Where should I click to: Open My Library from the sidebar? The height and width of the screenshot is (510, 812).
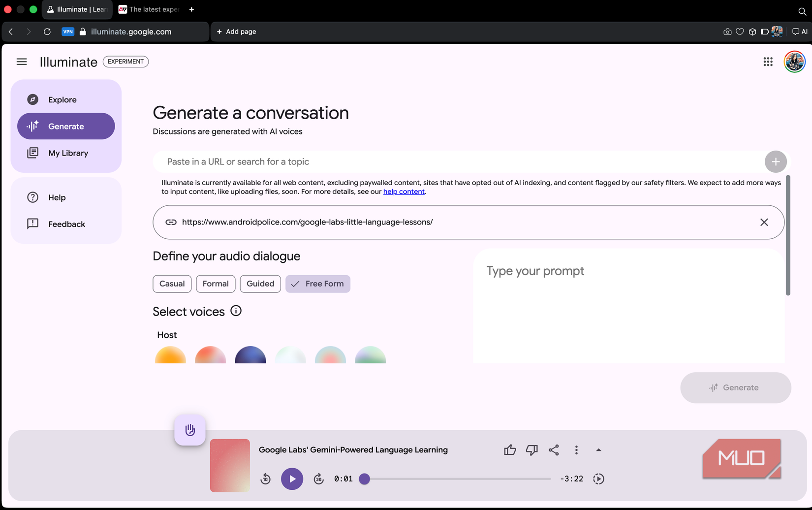[68, 153]
